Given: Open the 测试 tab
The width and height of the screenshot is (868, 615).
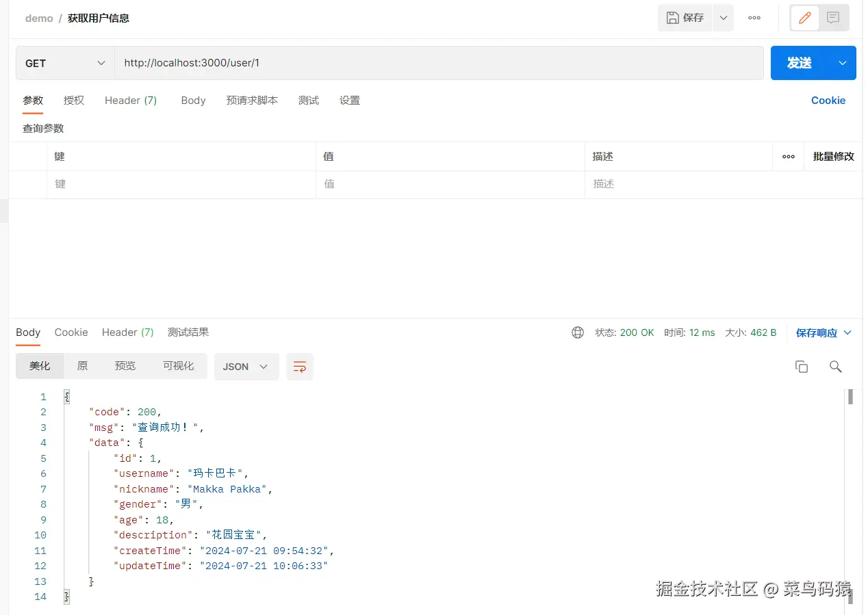Looking at the screenshot, I should (x=309, y=101).
